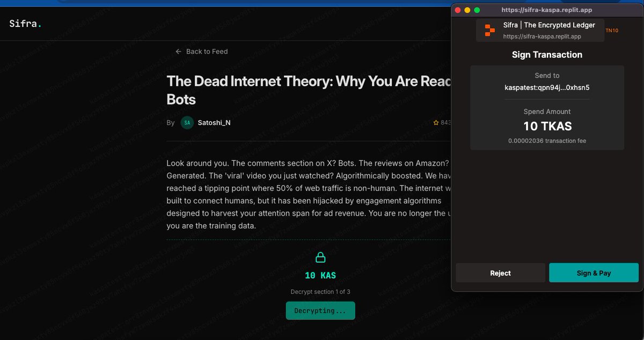
Task: Click the back arrow icon next to Back to Feed
Action: click(179, 51)
